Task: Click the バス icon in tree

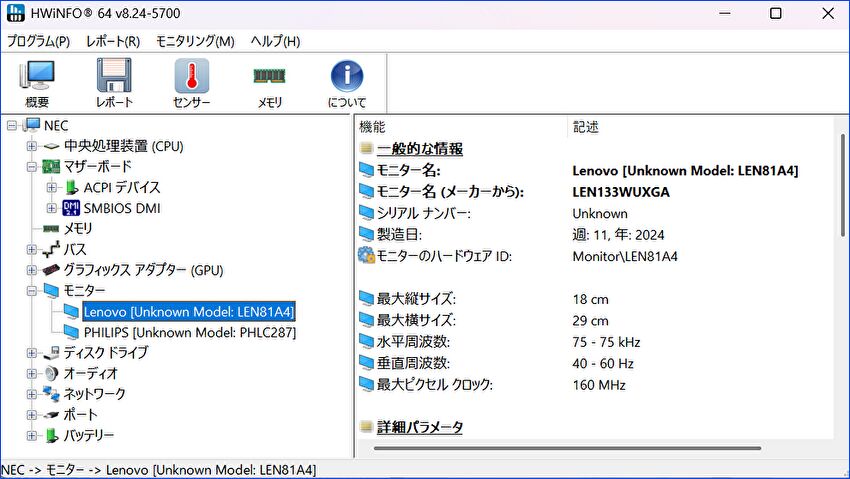Action: 51,249
